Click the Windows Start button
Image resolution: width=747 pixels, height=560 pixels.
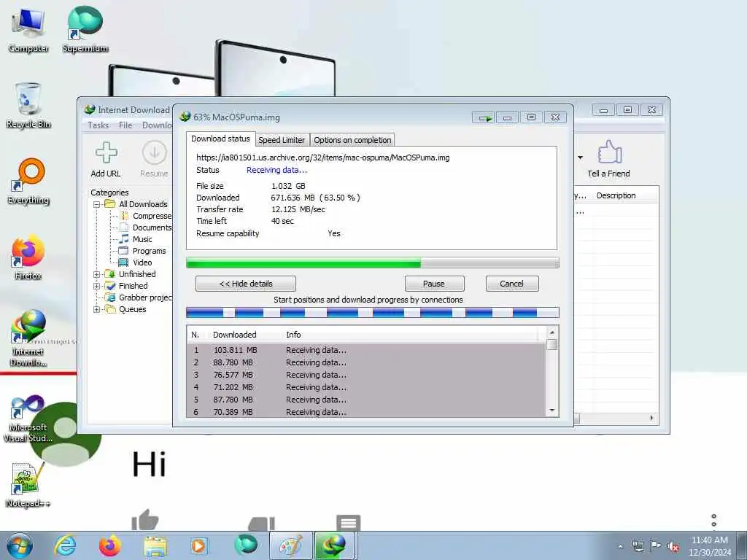click(20, 545)
